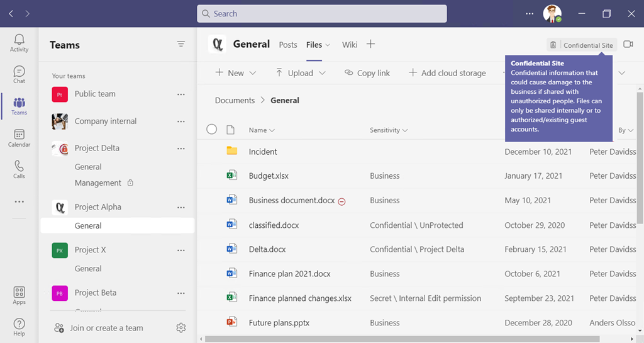The height and width of the screenshot is (343, 644).
Task: Open manage teams settings gear
Action: (x=181, y=328)
